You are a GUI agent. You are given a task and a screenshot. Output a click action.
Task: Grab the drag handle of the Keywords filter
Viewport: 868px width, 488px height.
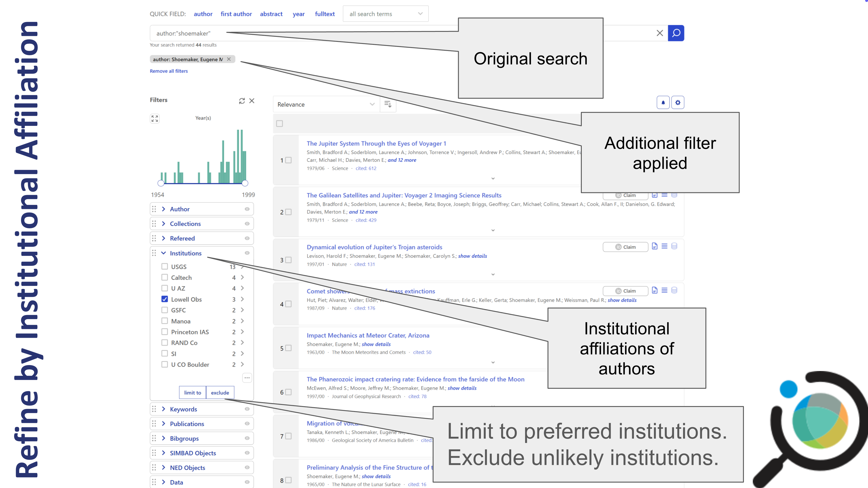point(154,409)
